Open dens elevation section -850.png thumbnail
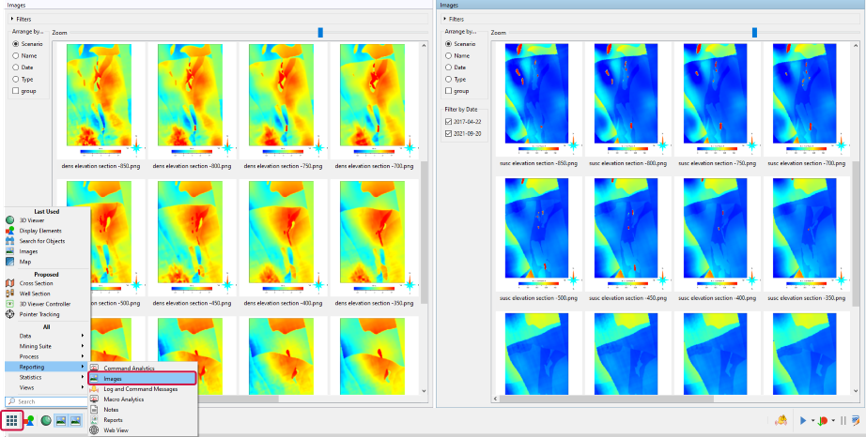The width and height of the screenshot is (866, 437). tap(99, 100)
